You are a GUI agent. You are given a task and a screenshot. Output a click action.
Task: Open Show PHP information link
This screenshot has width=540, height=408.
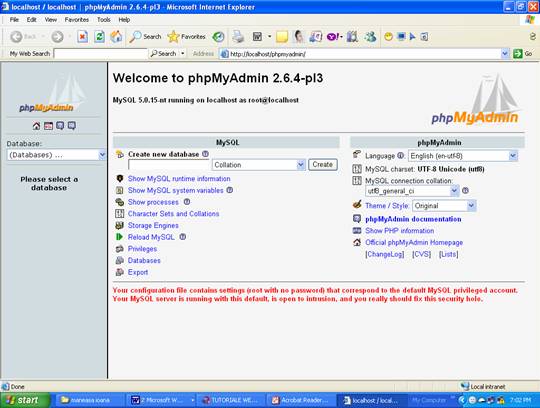(x=399, y=231)
